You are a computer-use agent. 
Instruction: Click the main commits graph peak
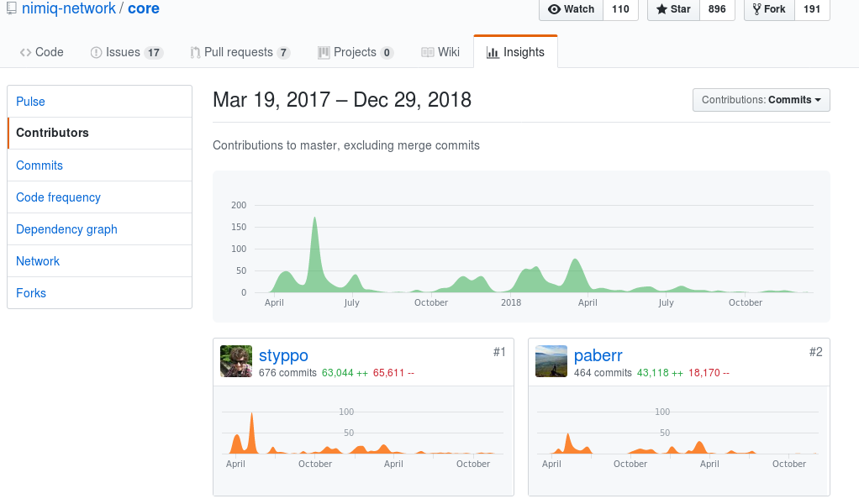tap(314, 219)
